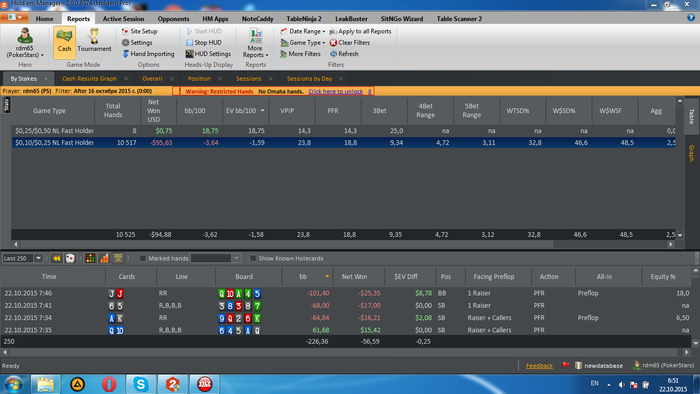Open the LeakBuster tab
Image resolution: width=700 pixels, height=394 pixels.
tap(351, 19)
